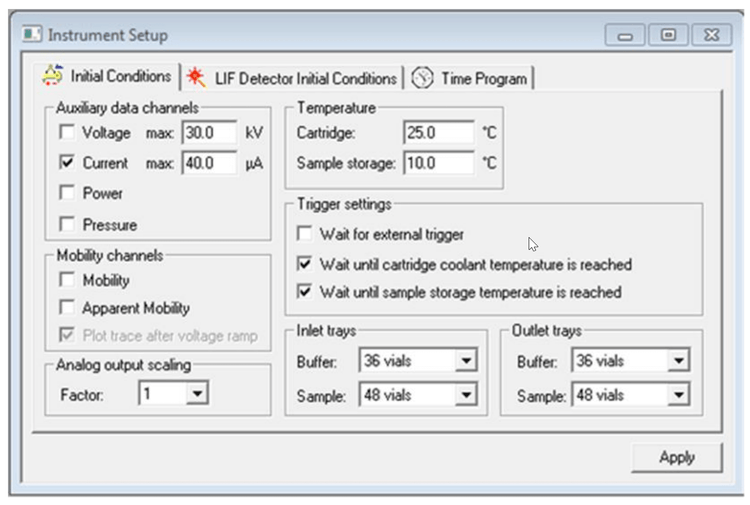
Task: Click the Cartridge temperature field
Action: (438, 132)
